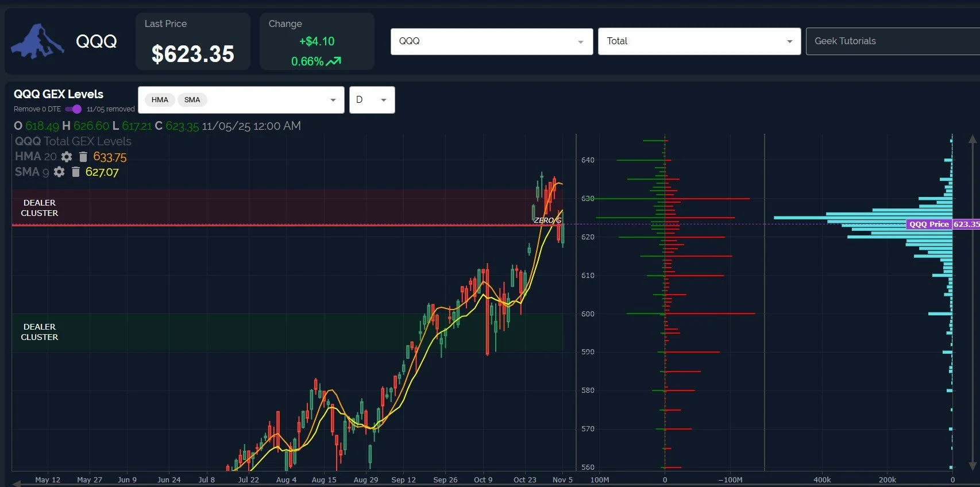The width and height of the screenshot is (980, 487).
Task: Expand the Total GEX type dropdown arrow
Action: (x=789, y=41)
